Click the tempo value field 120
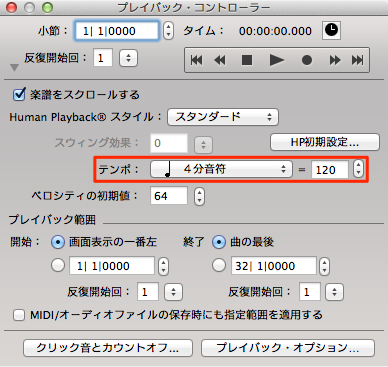This screenshot has width=388, height=367. [x=330, y=170]
